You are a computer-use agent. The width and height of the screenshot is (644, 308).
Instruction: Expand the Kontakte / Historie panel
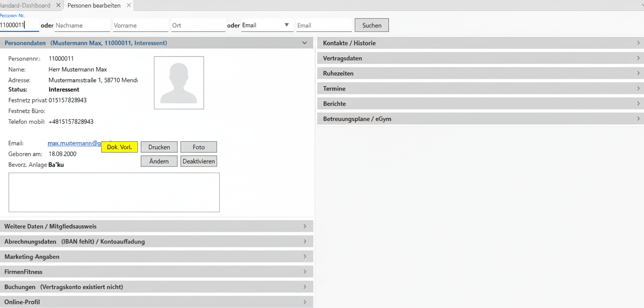[x=480, y=43]
